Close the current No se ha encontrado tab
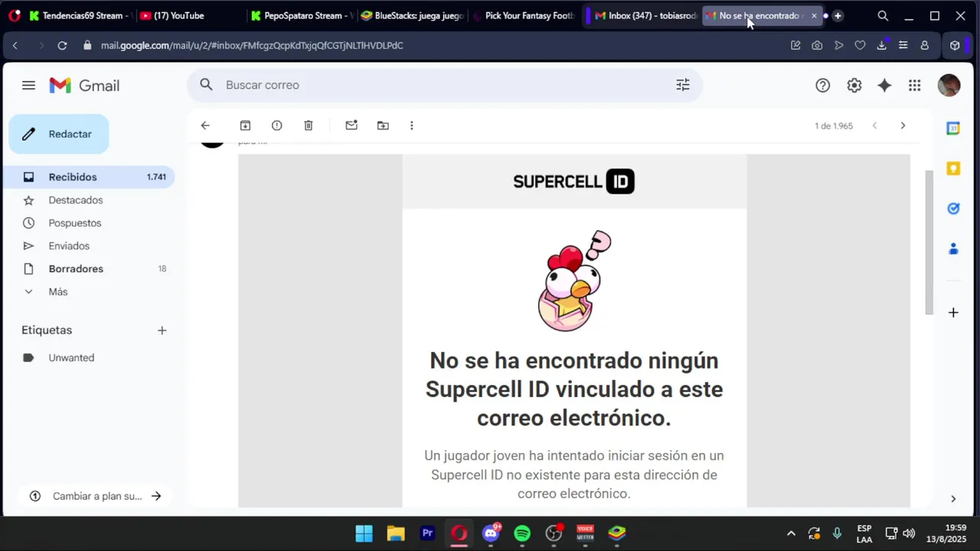Screen dimensions: 980x551 tap(814, 15)
